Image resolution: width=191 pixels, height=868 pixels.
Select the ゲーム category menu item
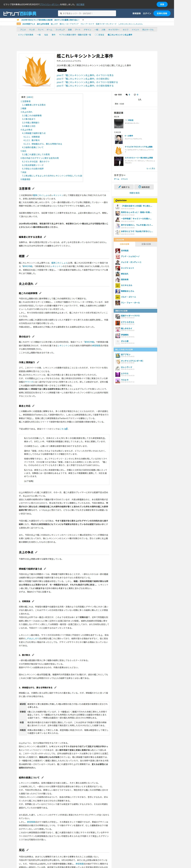49,30
